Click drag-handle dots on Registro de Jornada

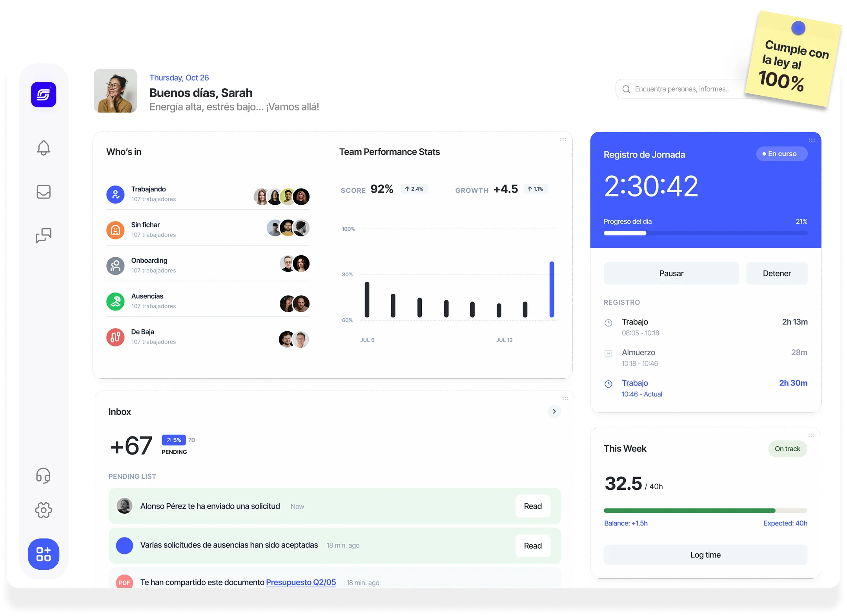[811, 140]
